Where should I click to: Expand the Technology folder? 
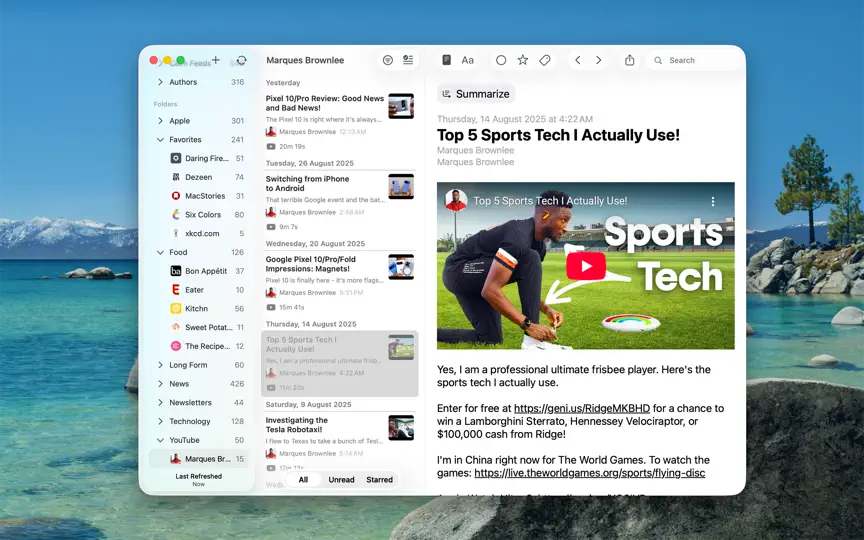tap(160, 421)
